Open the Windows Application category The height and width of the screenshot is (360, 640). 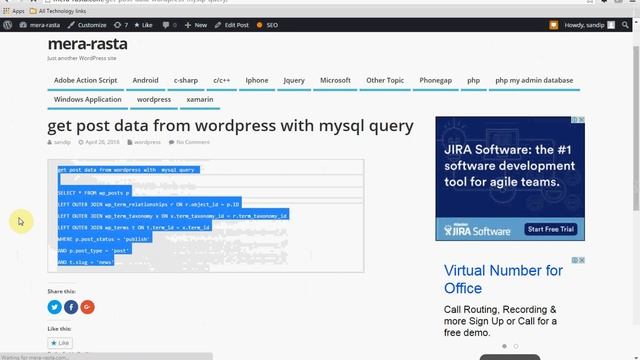tap(87, 100)
